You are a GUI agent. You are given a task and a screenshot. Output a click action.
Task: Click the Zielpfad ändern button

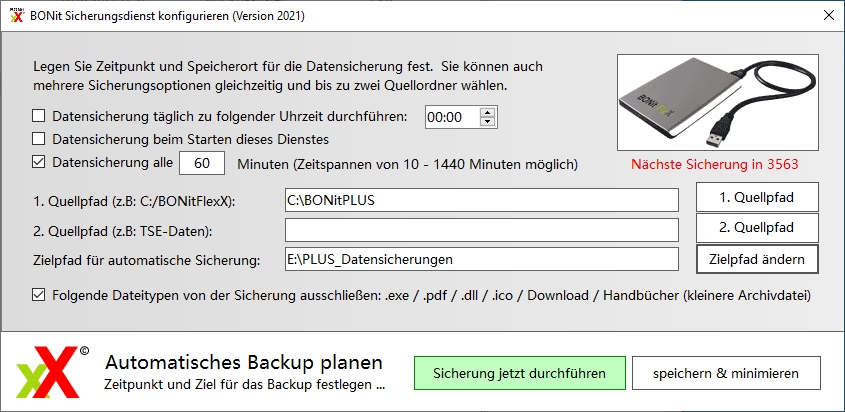(x=757, y=259)
